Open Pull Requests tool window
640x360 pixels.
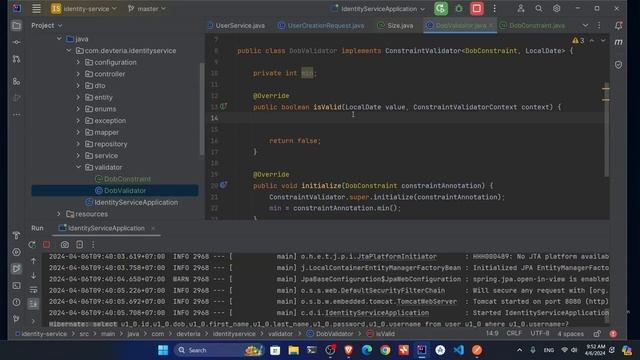pyautogui.click(x=16, y=59)
